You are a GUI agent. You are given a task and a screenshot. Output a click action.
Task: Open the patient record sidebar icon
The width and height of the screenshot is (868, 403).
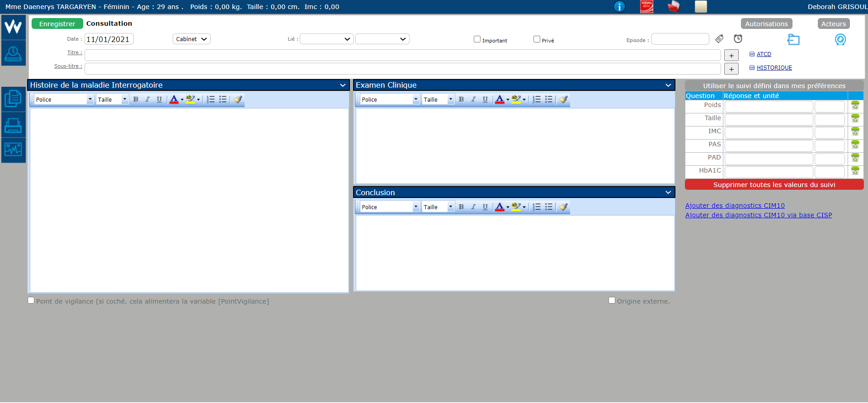point(13,53)
